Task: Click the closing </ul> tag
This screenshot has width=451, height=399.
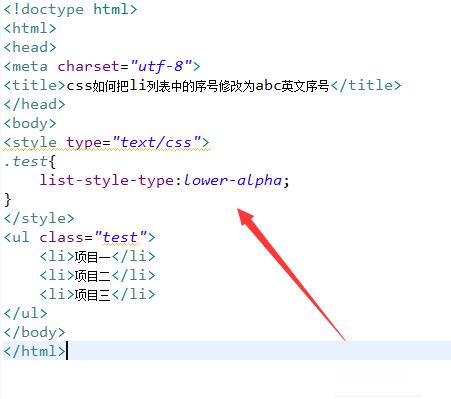Action: 26,313
